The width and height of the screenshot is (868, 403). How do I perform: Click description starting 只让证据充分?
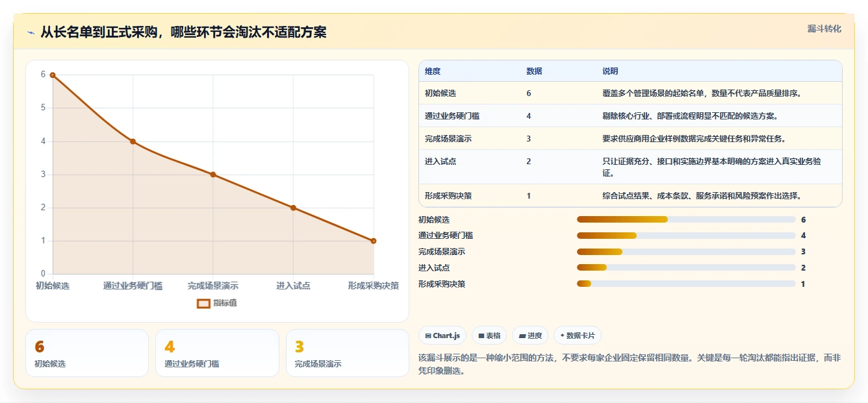[x=712, y=167]
